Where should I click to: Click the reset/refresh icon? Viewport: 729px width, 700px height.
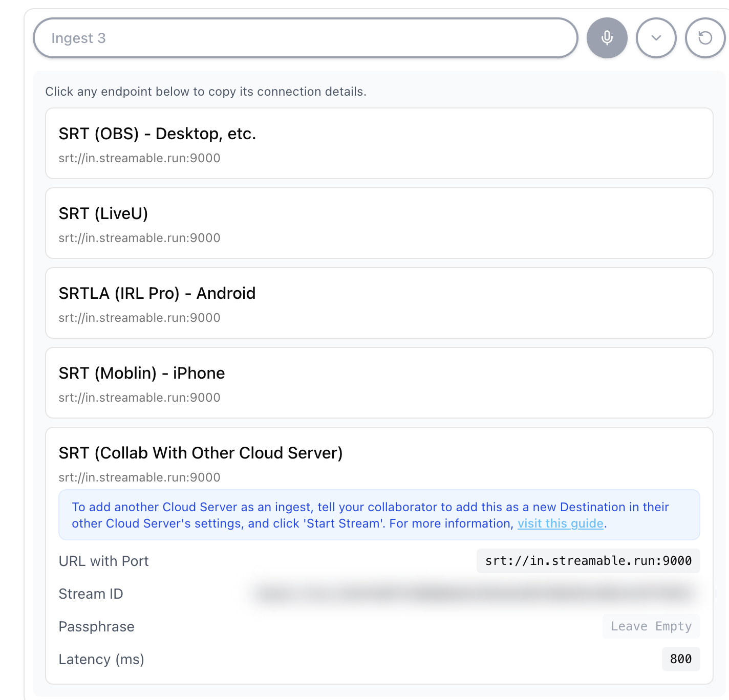point(705,37)
